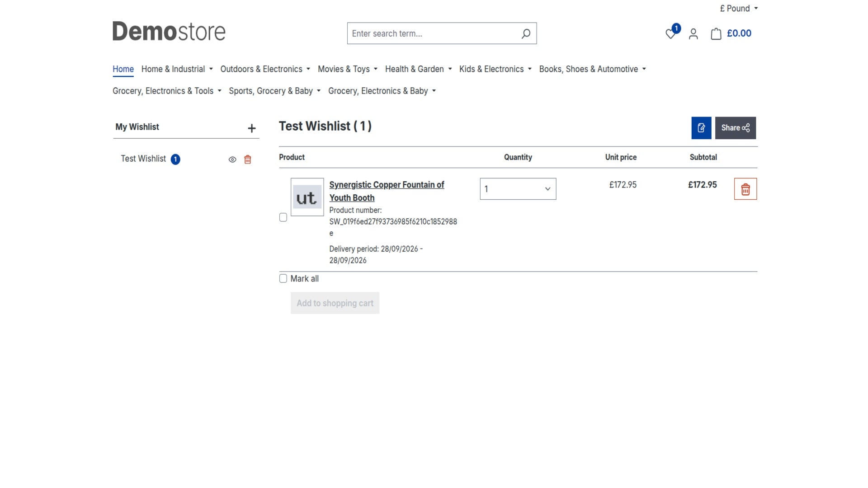Viewport: 868px width, 488px height.
Task: Click the My Wishlist heading
Action: click(x=137, y=127)
